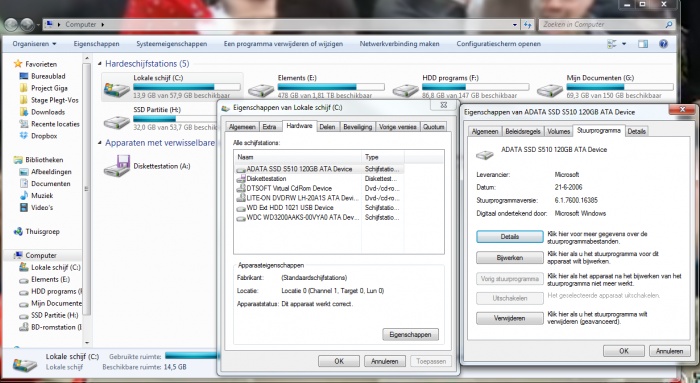
Task: Click Een programma verwijderen of wijzigen
Action: 283,44
